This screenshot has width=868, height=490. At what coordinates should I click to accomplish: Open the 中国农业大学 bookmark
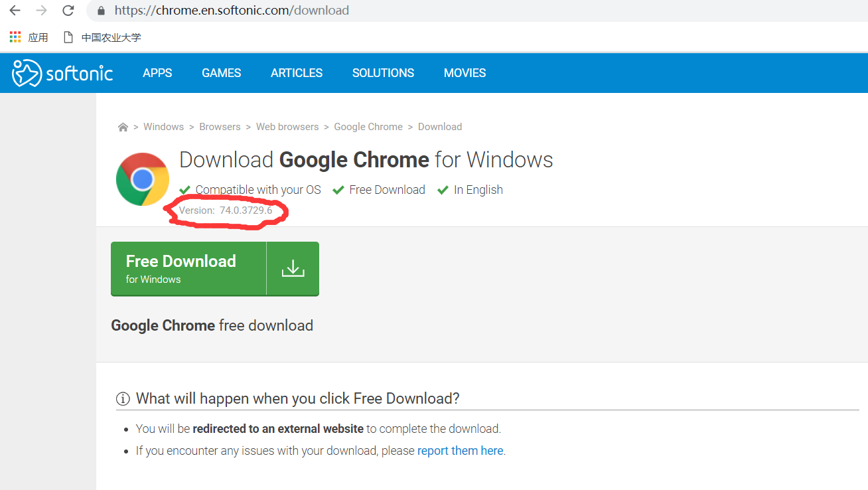[111, 37]
